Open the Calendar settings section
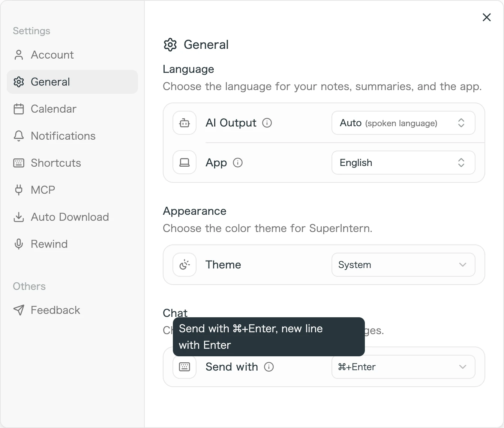This screenshot has width=504, height=428. 72,109
